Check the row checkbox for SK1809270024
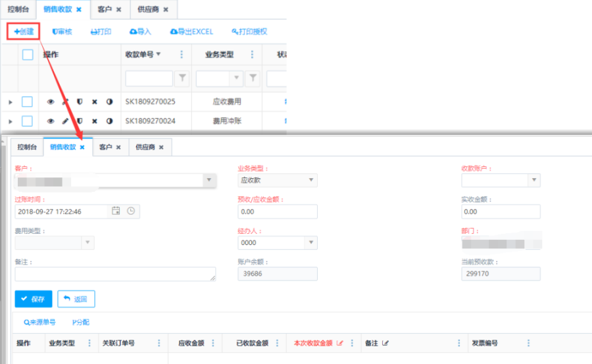Viewport: 592px width, 364px height. point(28,121)
